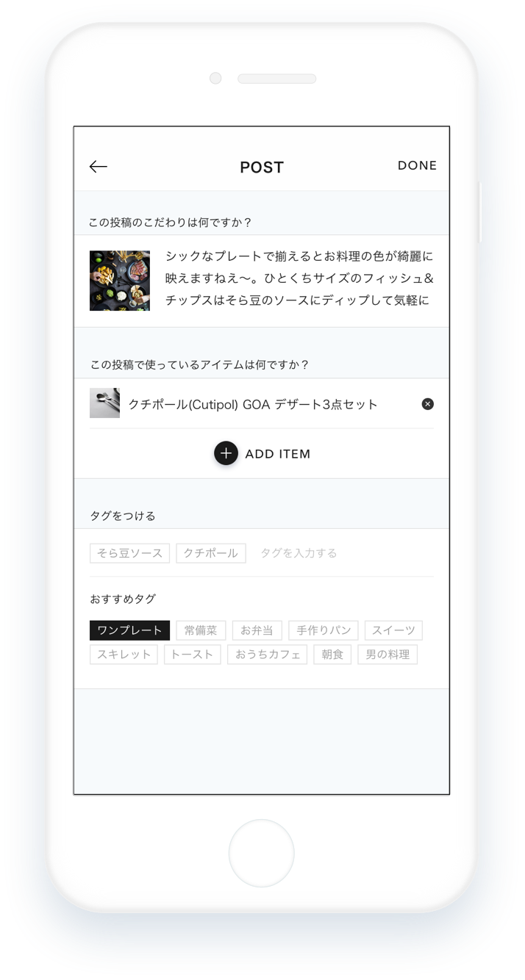Toggle the ワンプレート suggested tag
This screenshot has height=980, width=525.
(x=129, y=630)
